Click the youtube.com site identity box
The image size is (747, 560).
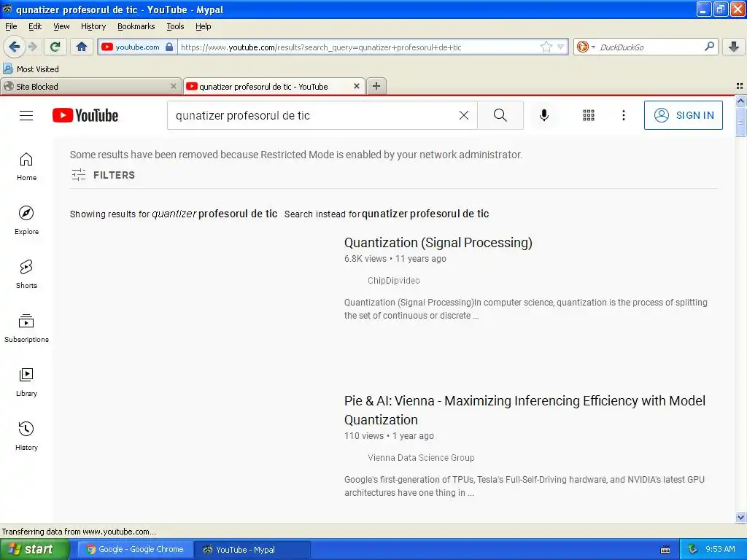[137, 47]
